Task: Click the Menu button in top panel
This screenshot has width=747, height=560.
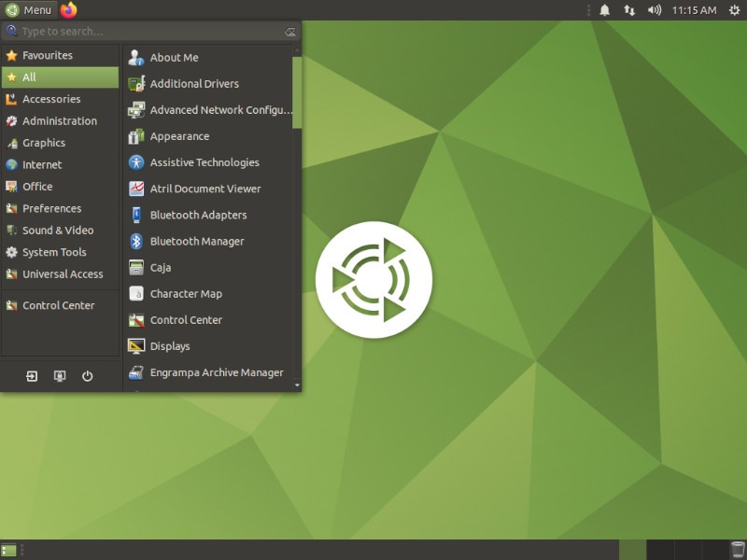Action: 29,10
